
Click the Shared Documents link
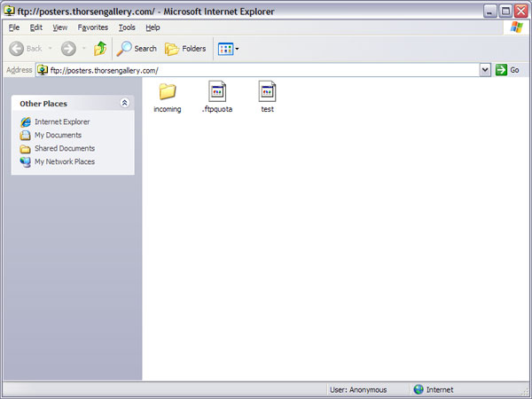point(64,149)
